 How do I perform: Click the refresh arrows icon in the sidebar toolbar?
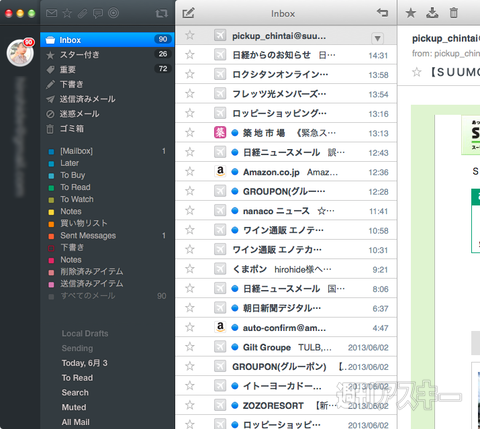click(161, 14)
